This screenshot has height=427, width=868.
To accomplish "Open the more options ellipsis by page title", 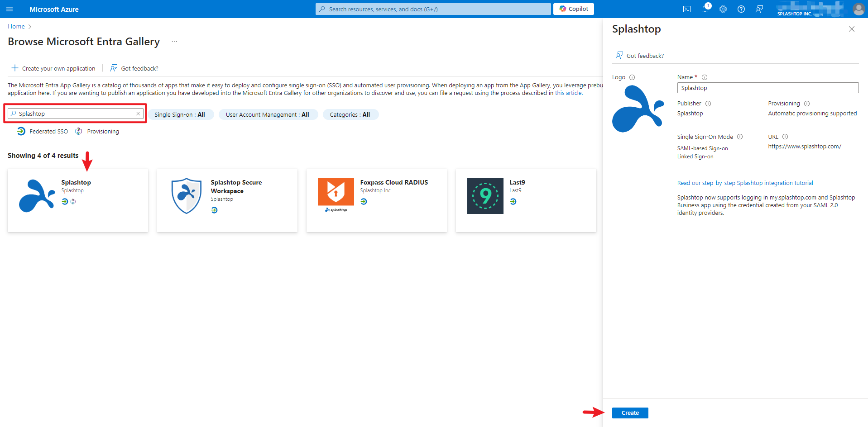I will pyautogui.click(x=174, y=42).
